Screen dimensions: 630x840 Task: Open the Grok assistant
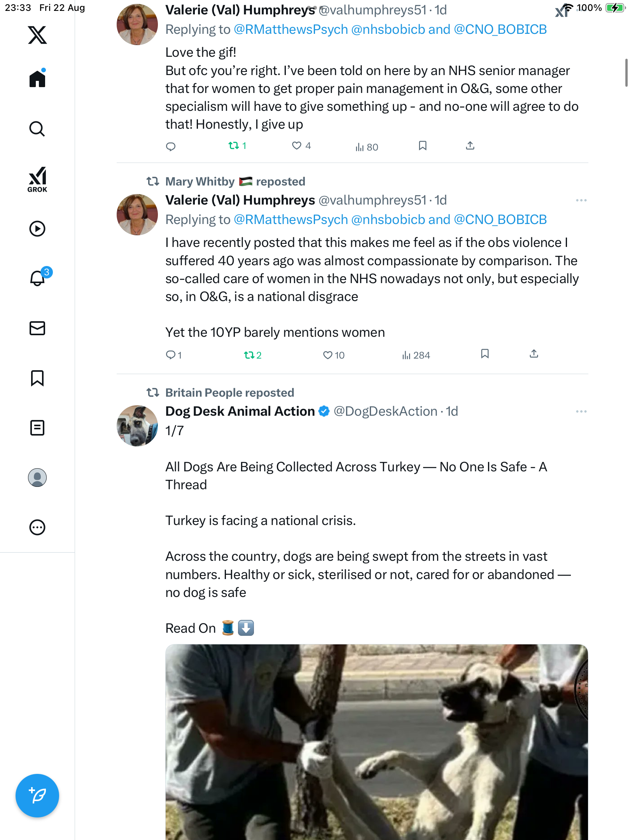point(37,179)
